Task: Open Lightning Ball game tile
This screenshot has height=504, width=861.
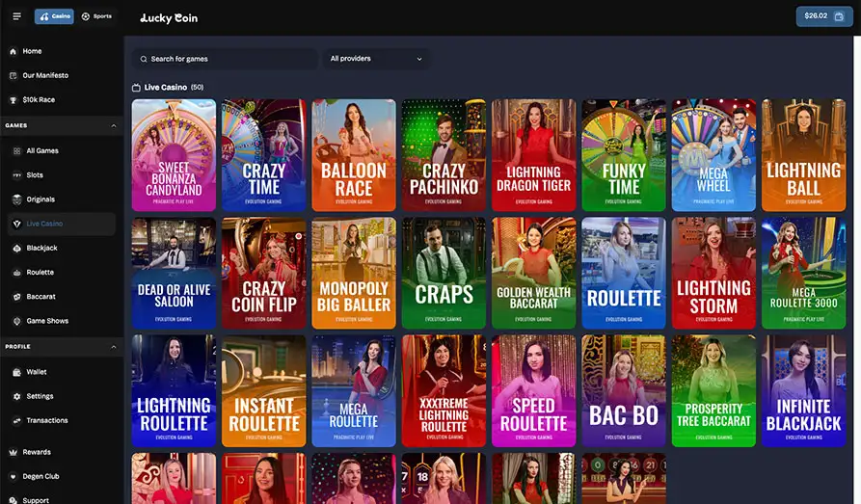Action: [x=804, y=155]
